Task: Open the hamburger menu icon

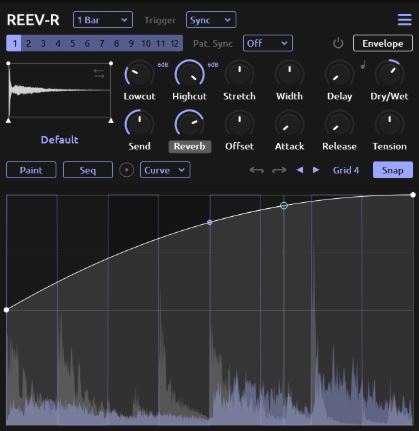Action: [405, 20]
